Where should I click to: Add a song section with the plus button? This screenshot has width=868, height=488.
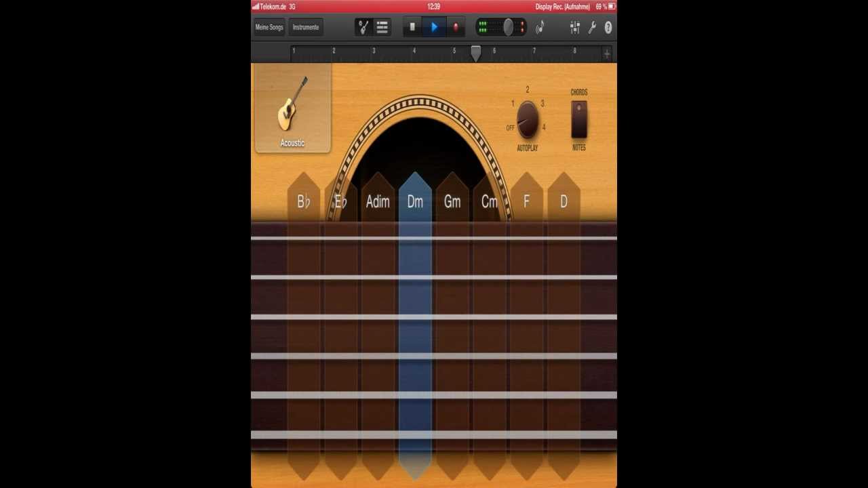point(607,53)
